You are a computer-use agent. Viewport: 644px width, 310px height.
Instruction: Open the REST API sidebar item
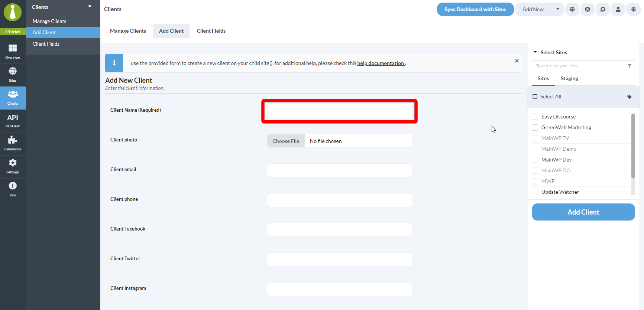[13, 121]
